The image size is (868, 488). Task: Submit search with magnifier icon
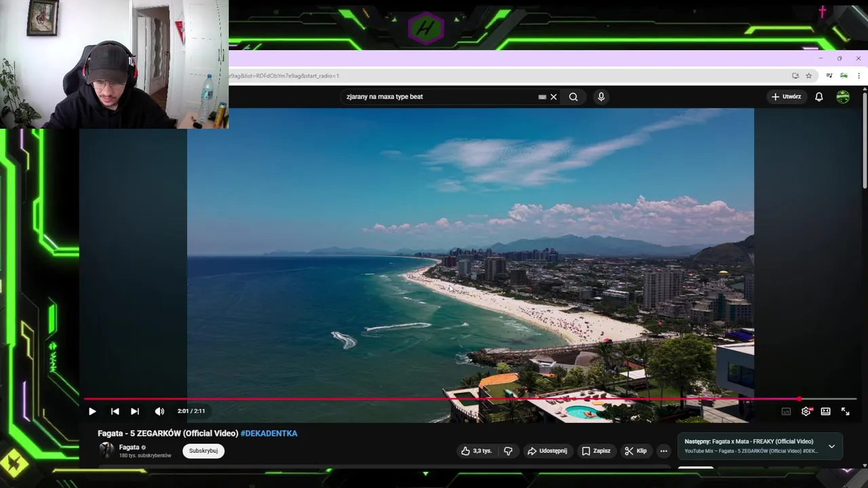[573, 97]
